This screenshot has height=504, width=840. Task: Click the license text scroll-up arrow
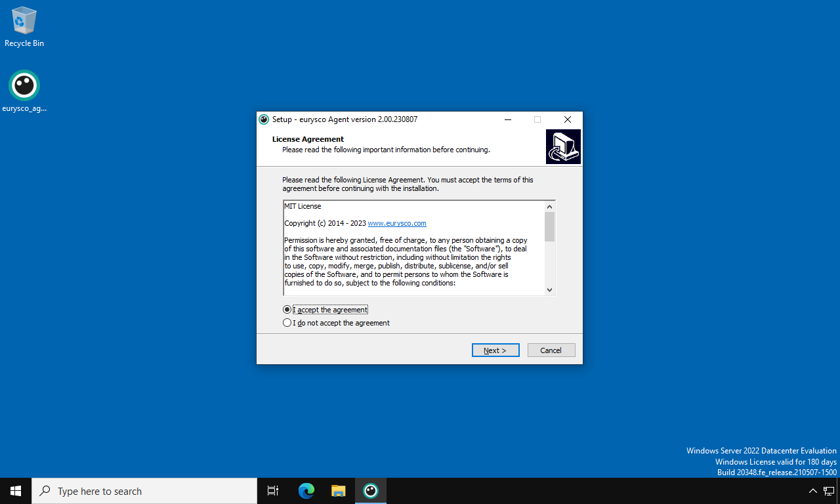tap(550, 207)
